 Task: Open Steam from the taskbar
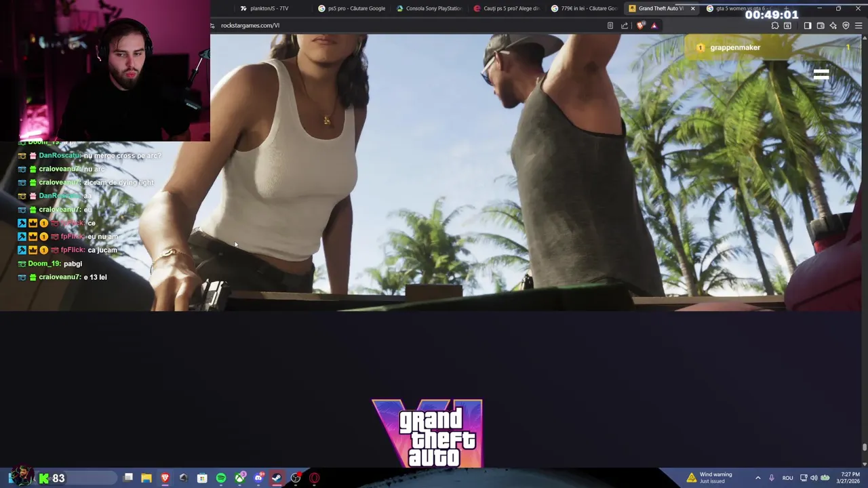click(x=277, y=478)
